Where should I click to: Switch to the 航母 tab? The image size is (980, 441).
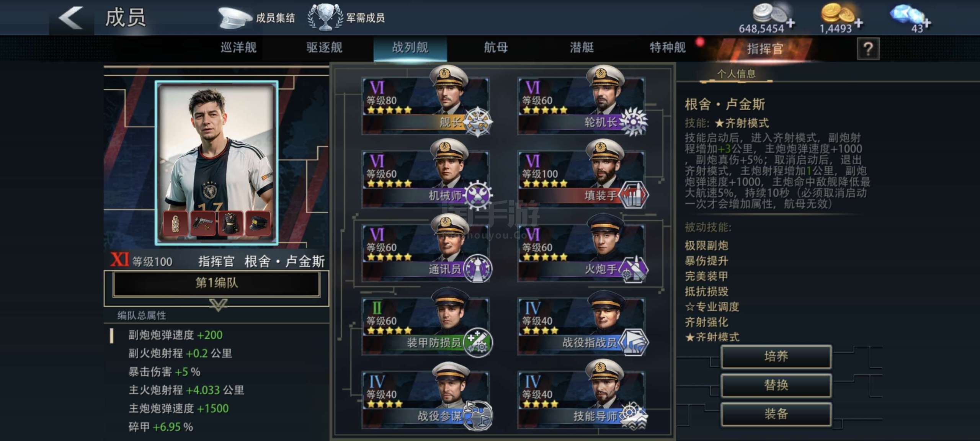[496, 48]
